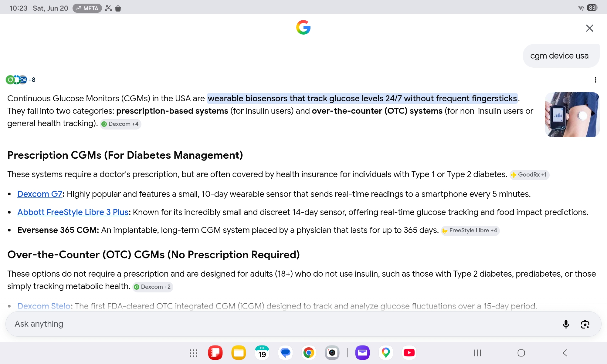Show recent apps with the recents button
607x364 pixels.
click(477, 353)
